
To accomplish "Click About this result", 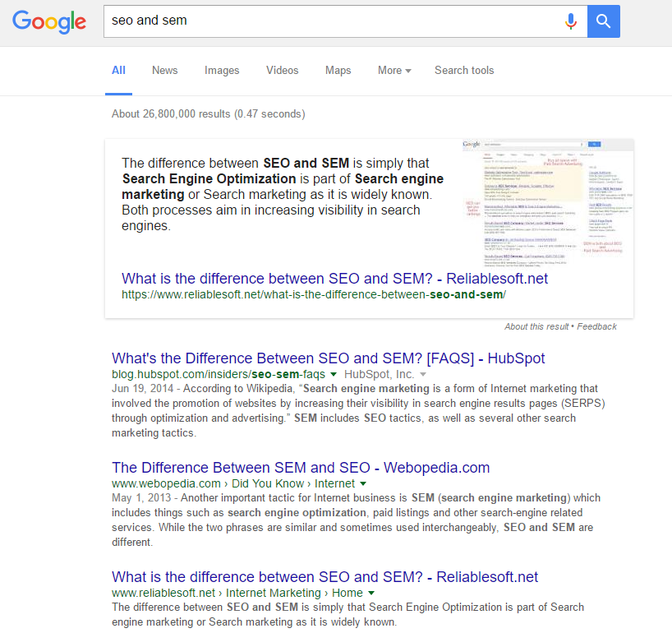I will point(536,326).
